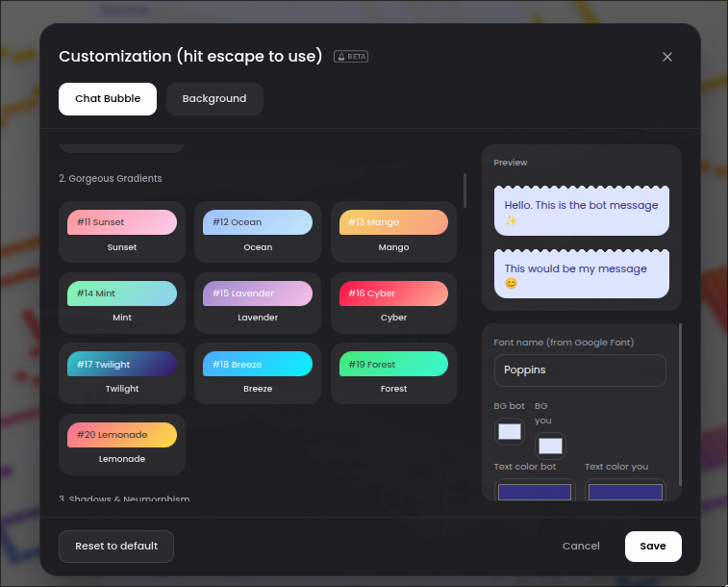Choose the #18 Breeze gradient preset
This screenshot has height=587, width=728.
coord(258,373)
